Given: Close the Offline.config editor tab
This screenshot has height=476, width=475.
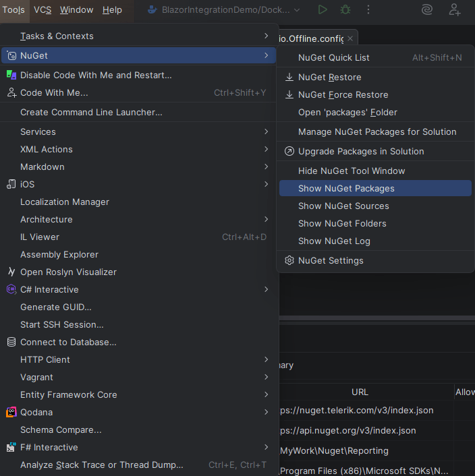Looking at the screenshot, I should click(350, 38).
